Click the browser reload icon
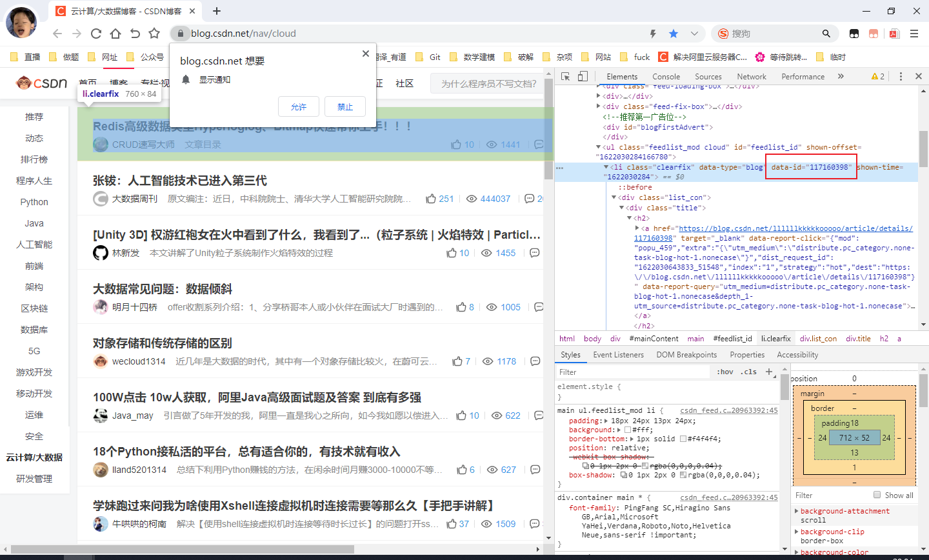929x560 pixels. coord(96,34)
